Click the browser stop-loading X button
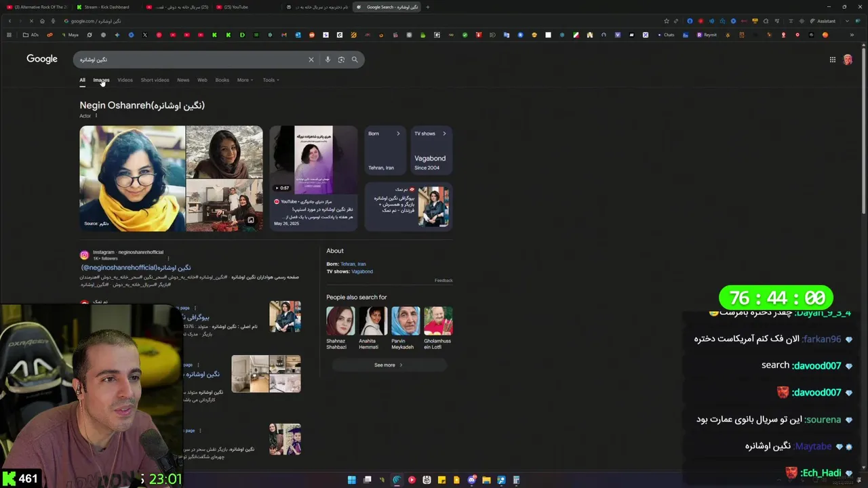Image resolution: width=868 pixels, height=488 pixels. [31, 21]
